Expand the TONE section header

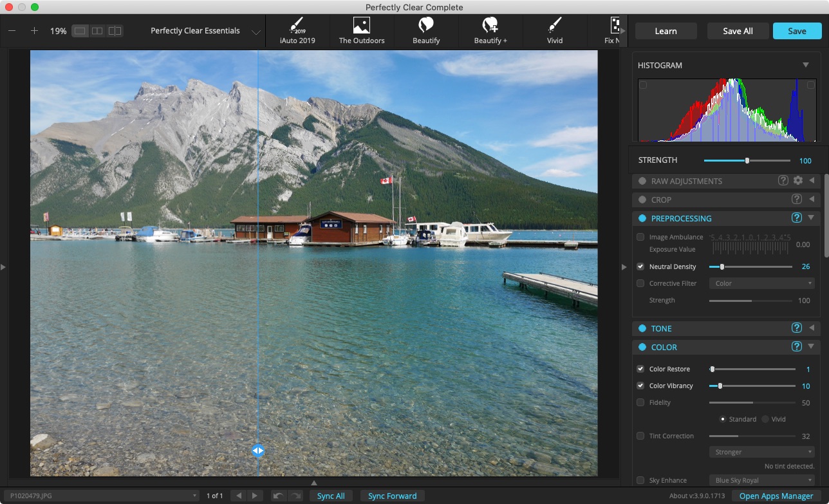pyautogui.click(x=661, y=328)
